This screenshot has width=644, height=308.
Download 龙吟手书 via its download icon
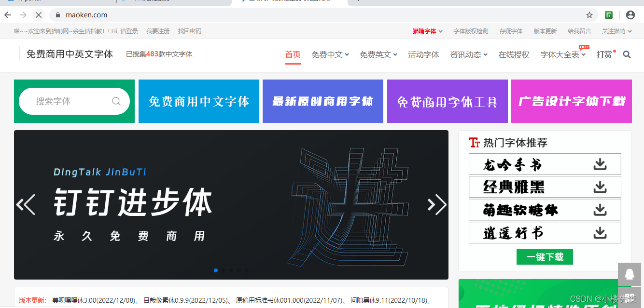point(600,164)
